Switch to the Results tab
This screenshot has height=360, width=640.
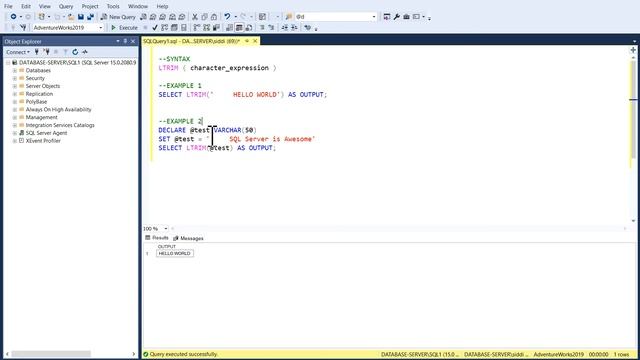[157, 238]
